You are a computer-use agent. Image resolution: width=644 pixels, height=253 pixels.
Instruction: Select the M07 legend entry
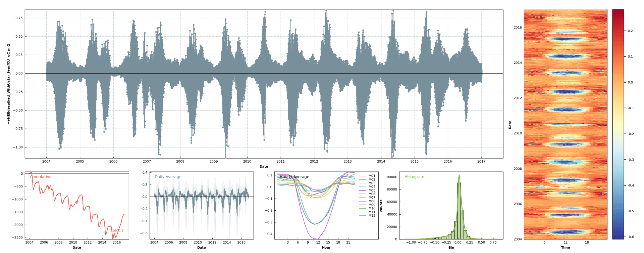coord(367,198)
